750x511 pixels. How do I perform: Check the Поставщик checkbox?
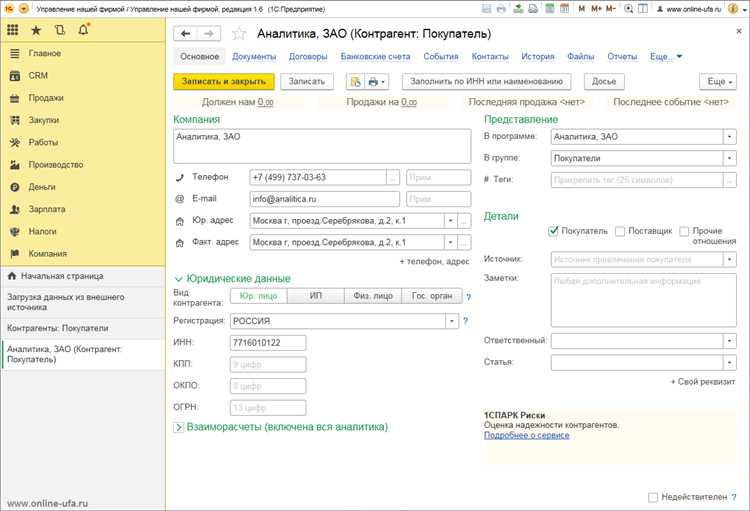620,232
